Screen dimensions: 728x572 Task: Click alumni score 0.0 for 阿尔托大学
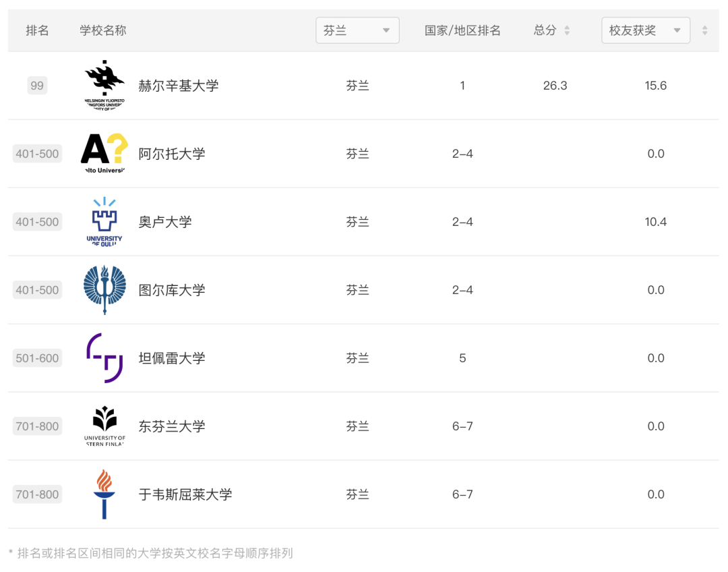point(656,154)
